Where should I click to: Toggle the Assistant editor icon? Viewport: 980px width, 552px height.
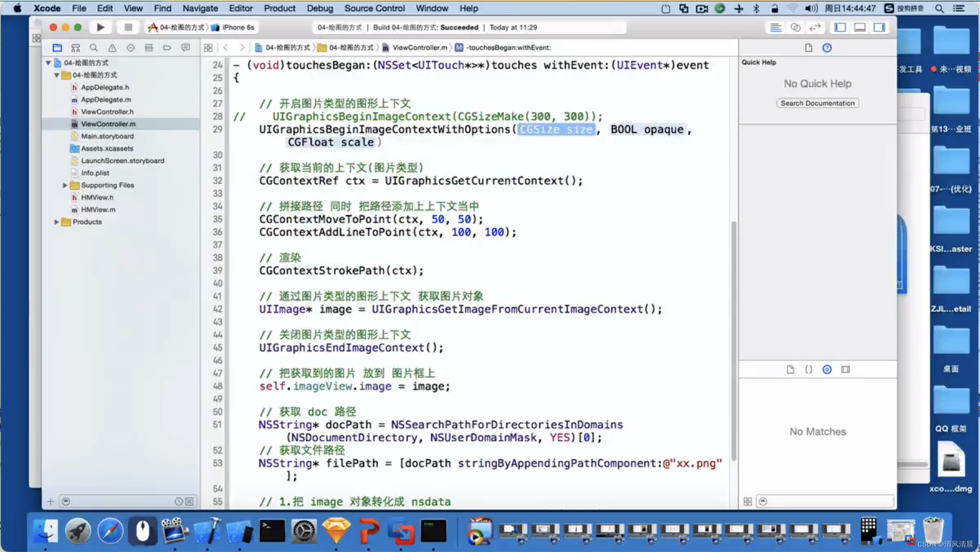(x=797, y=27)
